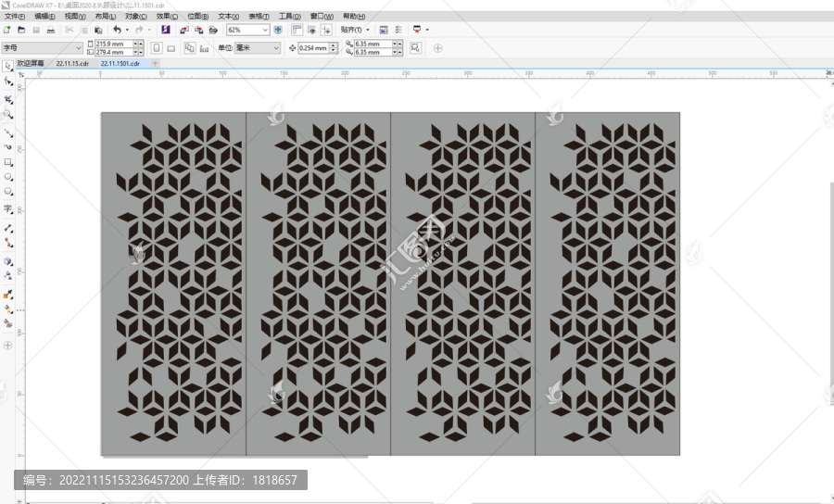The width and height of the screenshot is (834, 504).
Task: Choose the Connector tool
Action: pyautogui.click(x=8, y=243)
